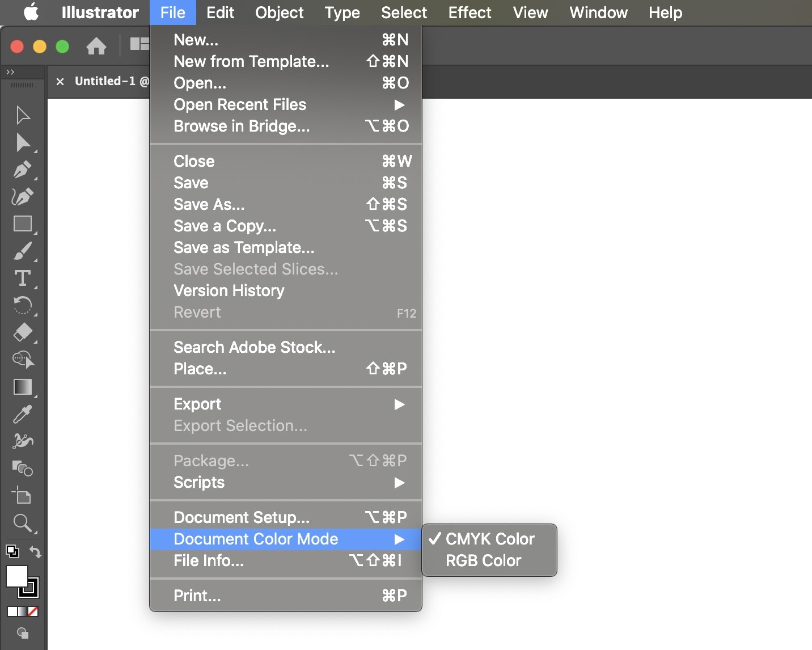The width and height of the screenshot is (812, 650).
Task: Pick the Paintbrush tool
Action: [23, 251]
